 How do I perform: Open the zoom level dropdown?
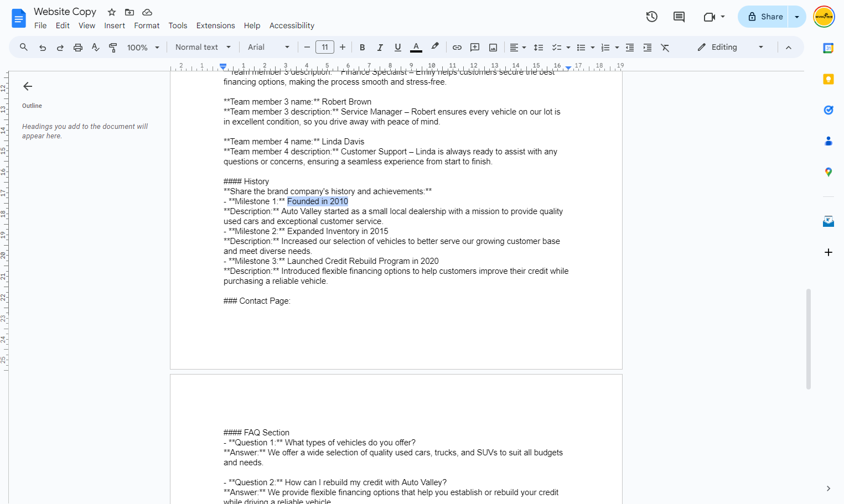click(143, 48)
